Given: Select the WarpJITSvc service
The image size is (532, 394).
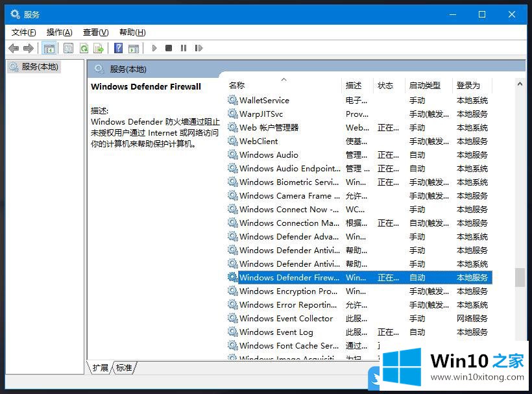Looking at the screenshot, I should tap(359, 114).
